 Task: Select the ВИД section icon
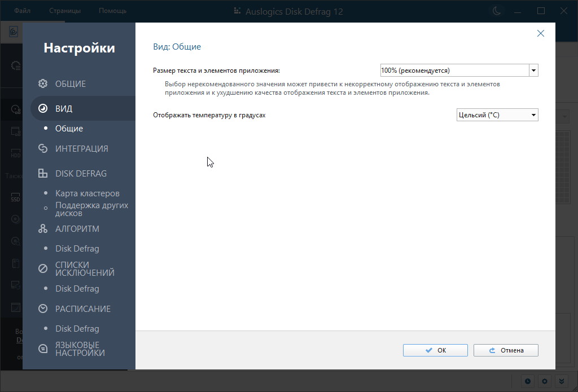click(x=43, y=108)
